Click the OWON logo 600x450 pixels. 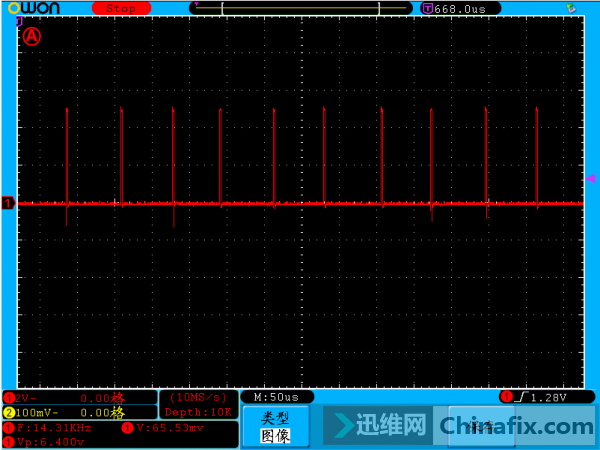[34, 8]
